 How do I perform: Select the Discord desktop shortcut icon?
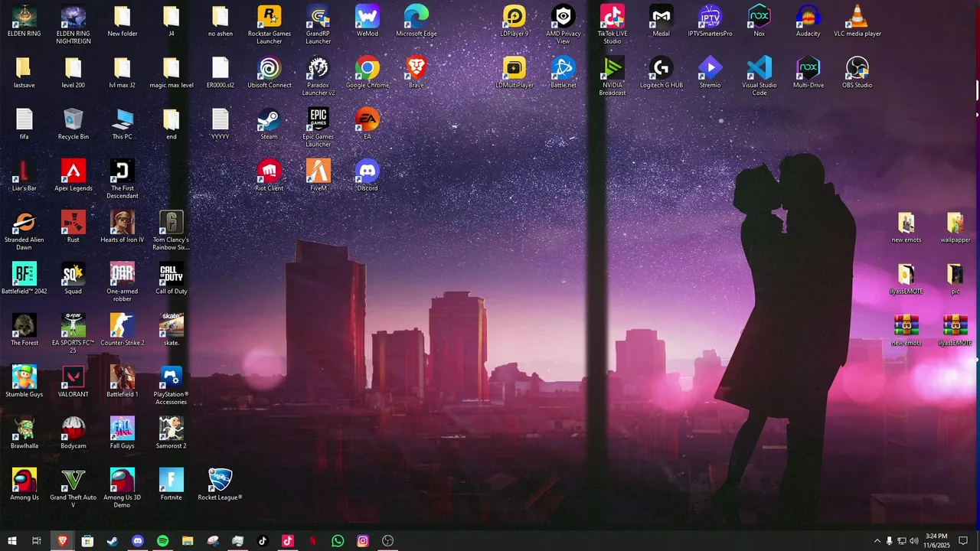367,174
